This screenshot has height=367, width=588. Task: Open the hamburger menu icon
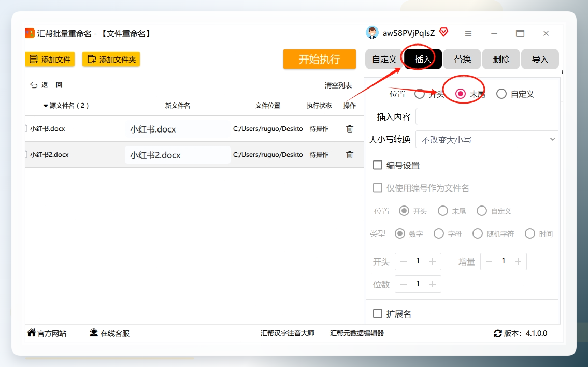pos(468,33)
